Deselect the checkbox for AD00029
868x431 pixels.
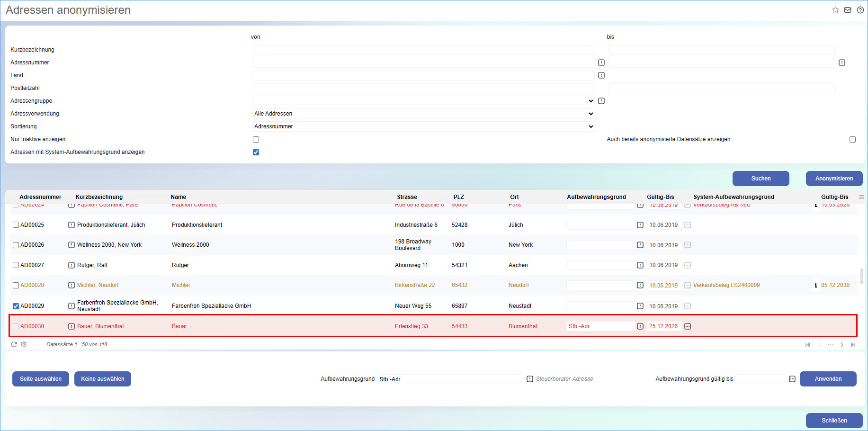(x=16, y=306)
